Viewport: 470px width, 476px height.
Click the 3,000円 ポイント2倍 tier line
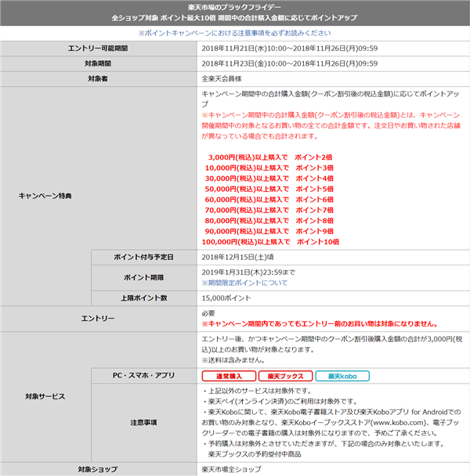click(270, 157)
